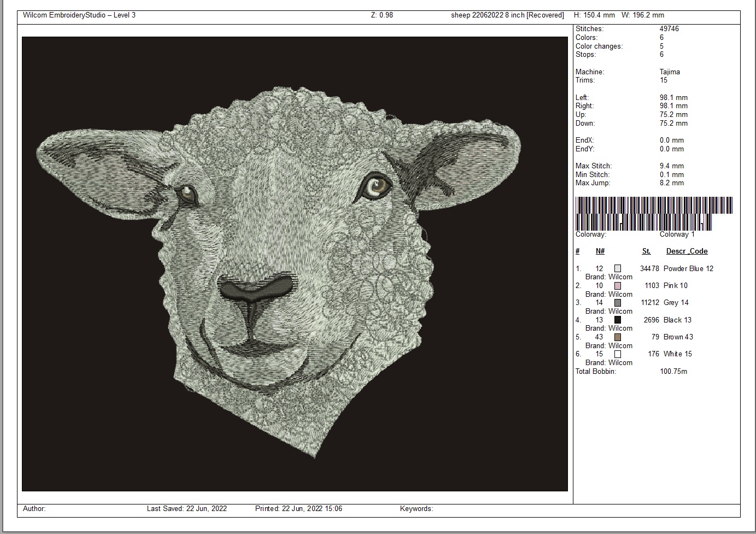
Task: Click the underlined 'Descr _Code' column header
Action: [687, 251]
